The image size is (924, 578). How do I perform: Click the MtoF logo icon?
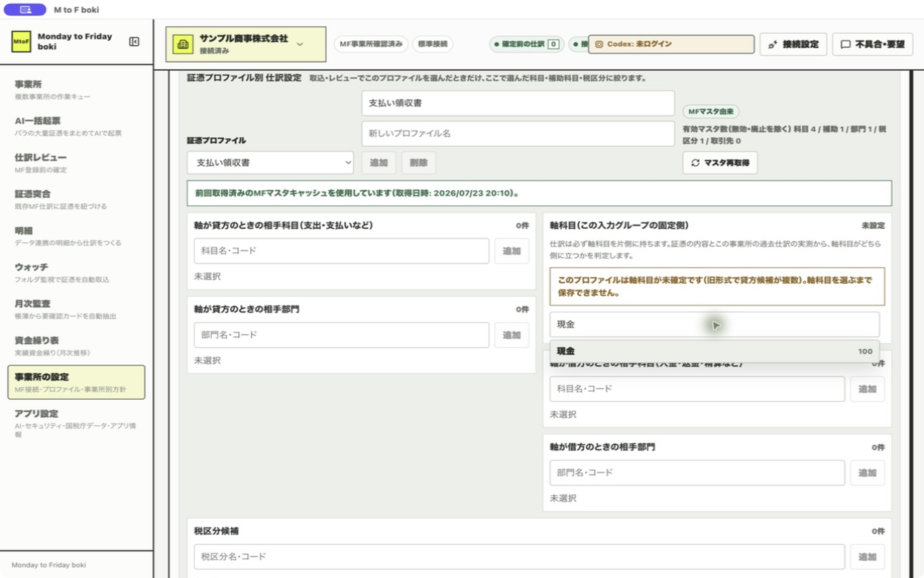(x=21, y=41)
